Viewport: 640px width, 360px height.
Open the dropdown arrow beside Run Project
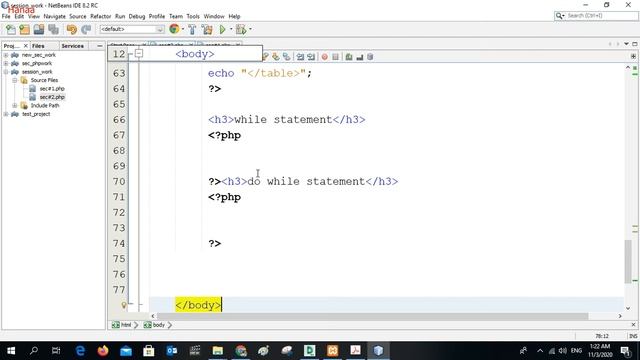(x=231, y=29)
